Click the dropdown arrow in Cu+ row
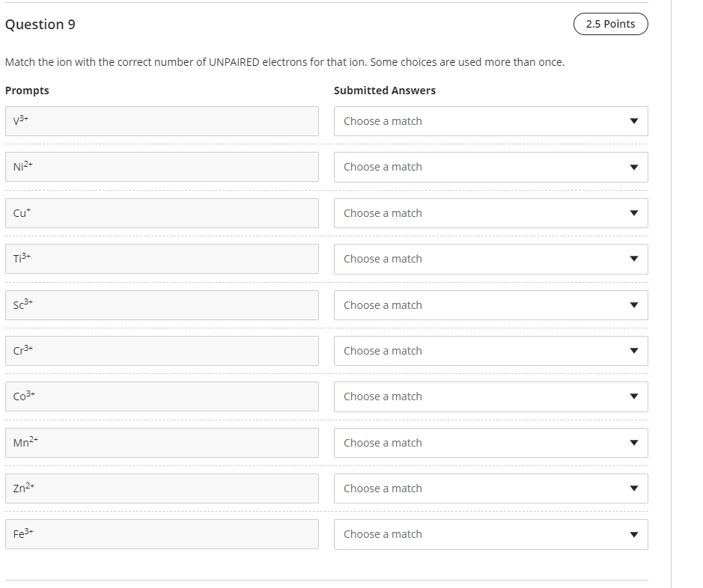 click(x=633, y=213)
